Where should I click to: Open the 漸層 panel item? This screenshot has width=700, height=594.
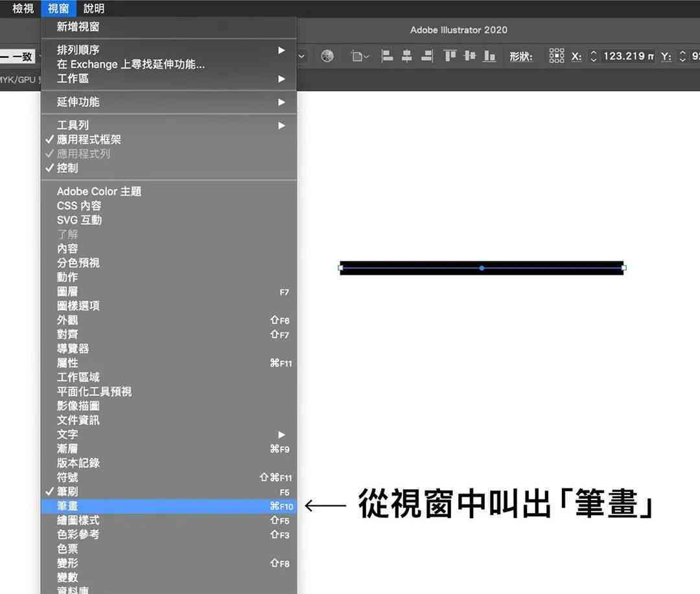[x=169, y=449]
